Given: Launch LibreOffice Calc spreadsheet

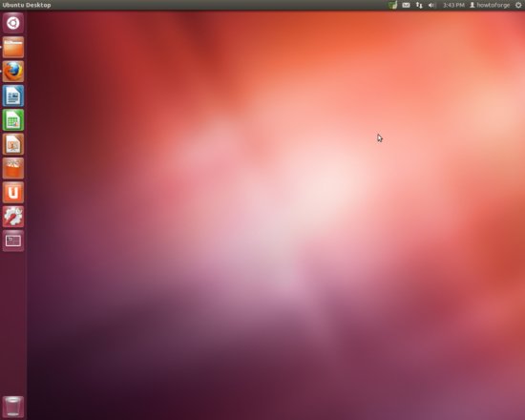Looking at the screenshot, I should coord(13,120).
